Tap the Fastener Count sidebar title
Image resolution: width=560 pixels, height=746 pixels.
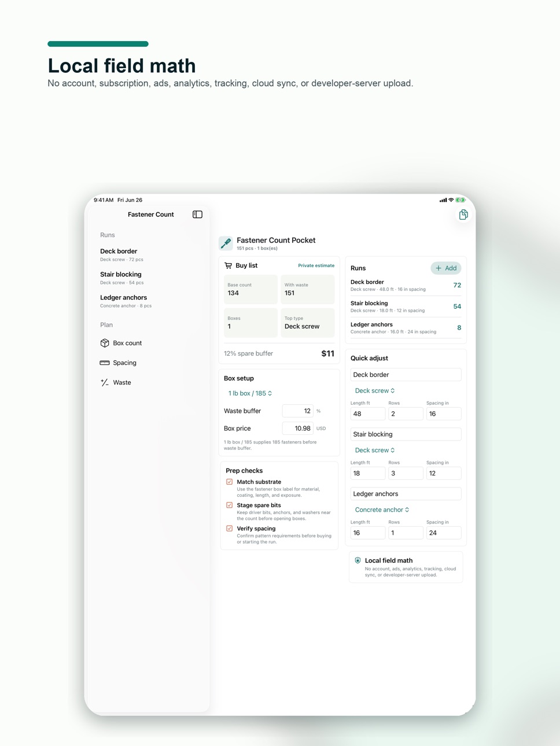(x=150, y=215)
